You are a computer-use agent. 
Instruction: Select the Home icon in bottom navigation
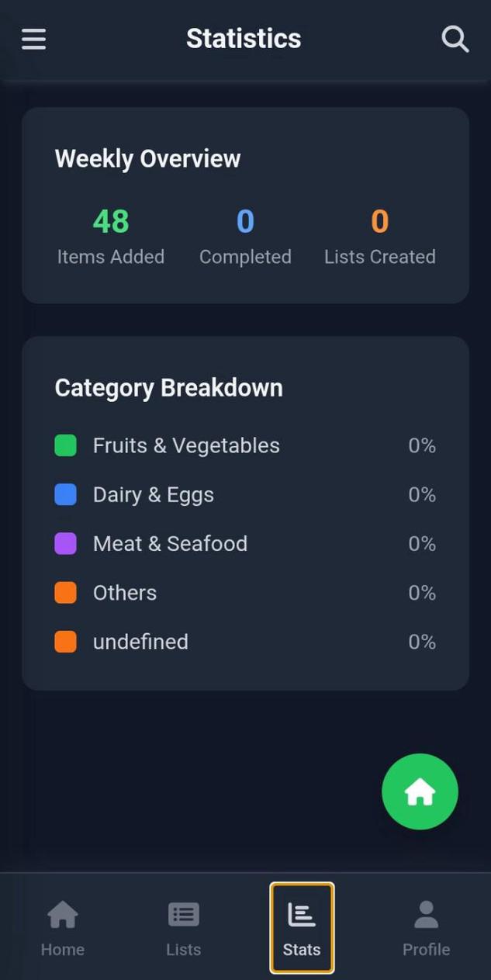point(62,914)
